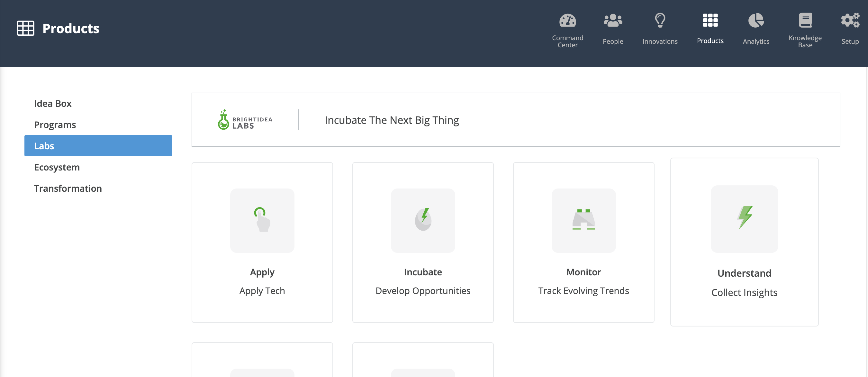Open the Analytics nav label
Image resolution: width=868 pixels, height=377 pixels.
(756, 41)
